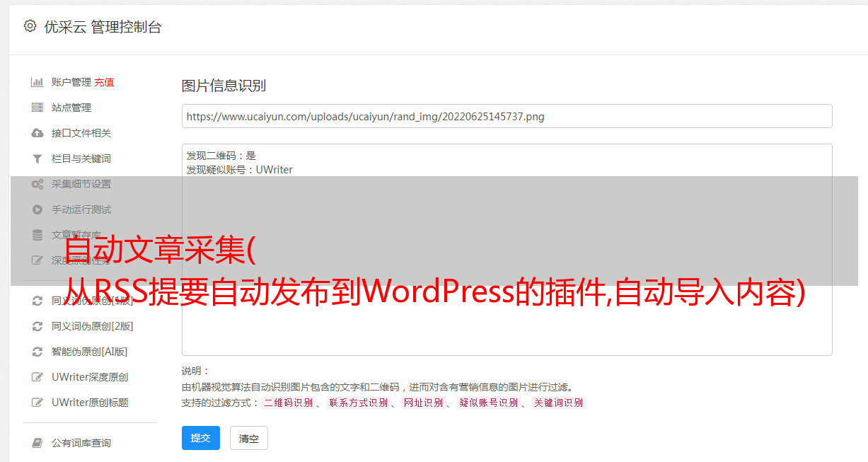Open 账户管理 in the sidebar

click(x=71, y=82)
